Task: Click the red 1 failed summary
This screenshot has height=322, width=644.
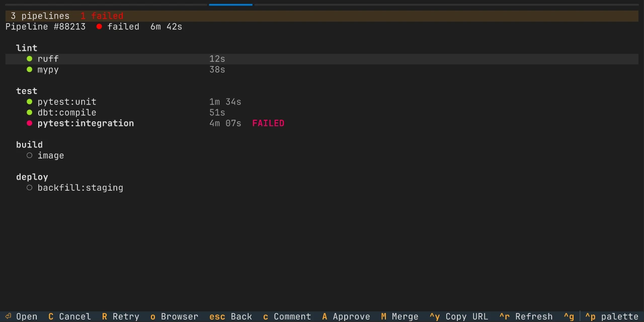Action: click(102, 16)
